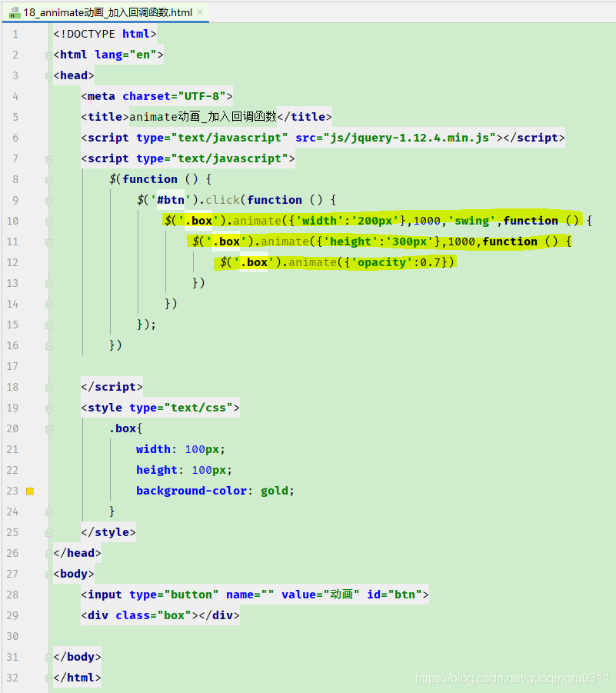Screen dimensions: 616x693
Task: Click closing style fold marker on line 25
Action: coord(48,532)
